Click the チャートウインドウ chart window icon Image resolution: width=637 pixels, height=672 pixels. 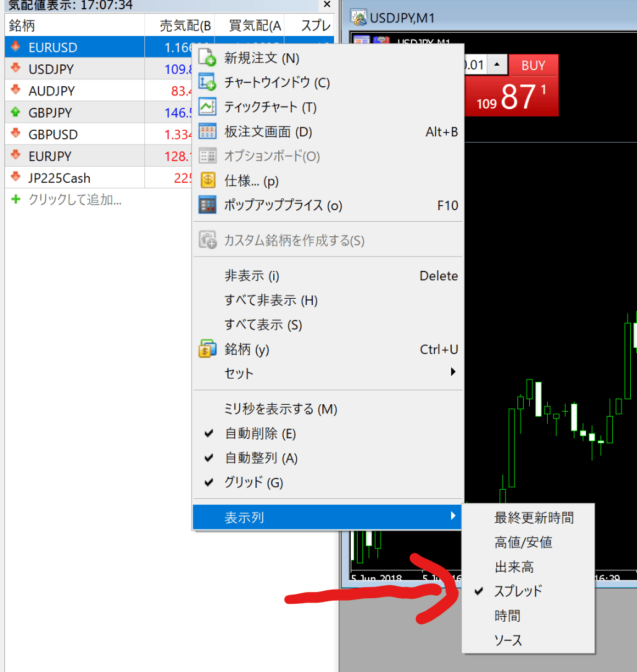click(x=208, y=82)
